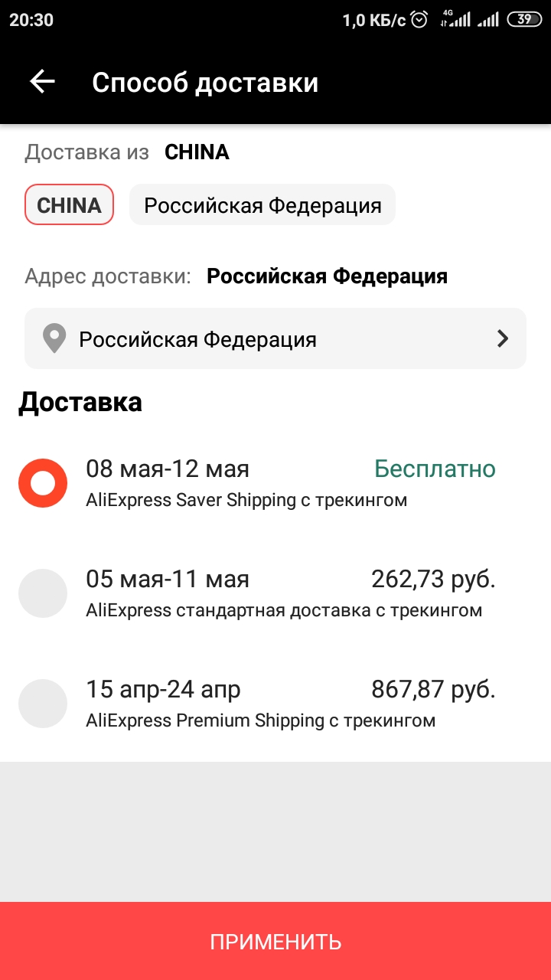Tap the 15 апр-24 апр delivery dates
This screenshot has height=980, width=551.
[x=163, y=689]
